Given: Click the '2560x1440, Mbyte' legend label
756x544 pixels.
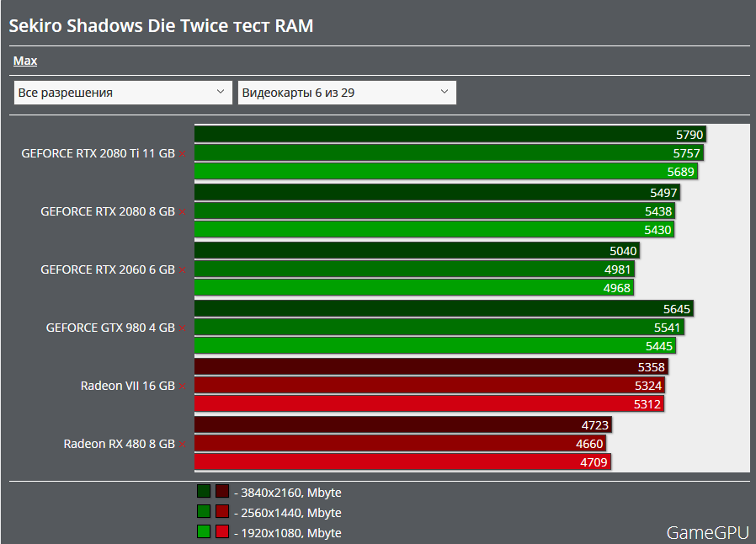Looking at the screenshot, I should click(x=291, y=513).
